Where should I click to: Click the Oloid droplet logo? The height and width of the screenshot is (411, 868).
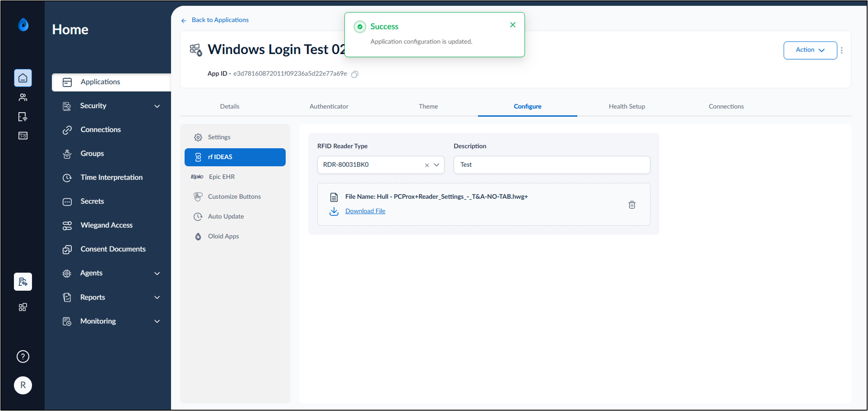tap(23, 25)
